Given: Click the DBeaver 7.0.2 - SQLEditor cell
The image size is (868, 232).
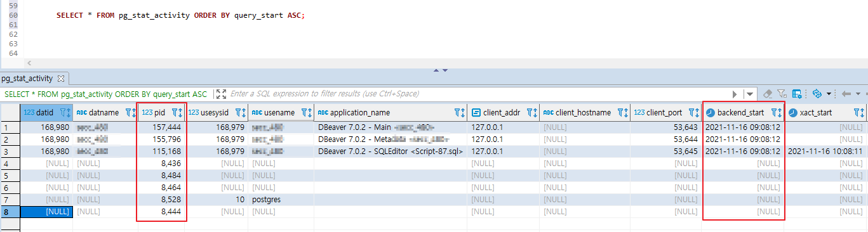Looking at the screenshot, I should point(391,151).
